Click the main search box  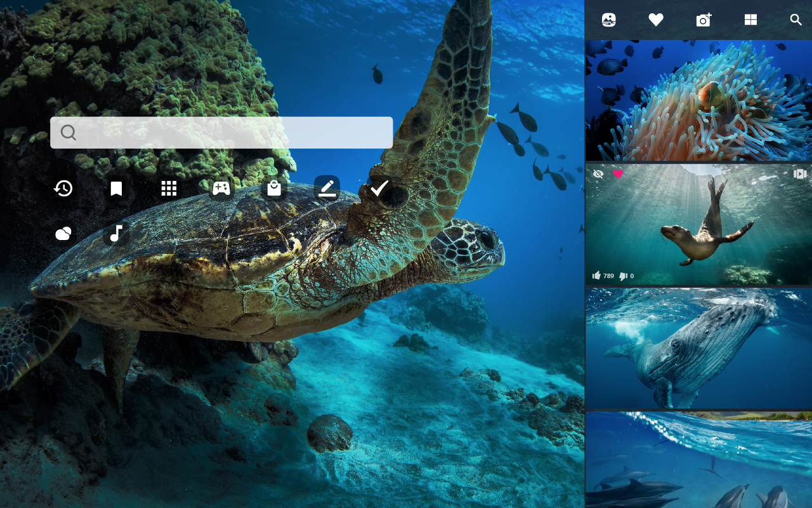click(x=221, y=133)
